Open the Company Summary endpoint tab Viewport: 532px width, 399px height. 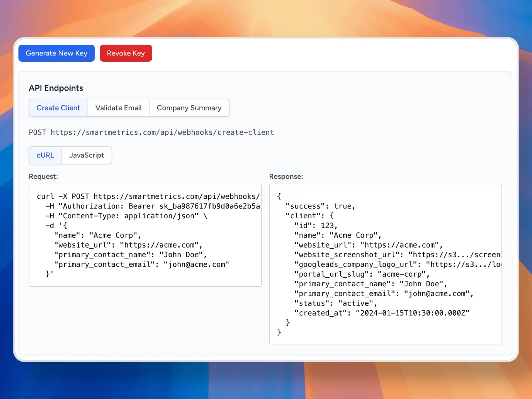pyautogui.click(x=189, y=108)
